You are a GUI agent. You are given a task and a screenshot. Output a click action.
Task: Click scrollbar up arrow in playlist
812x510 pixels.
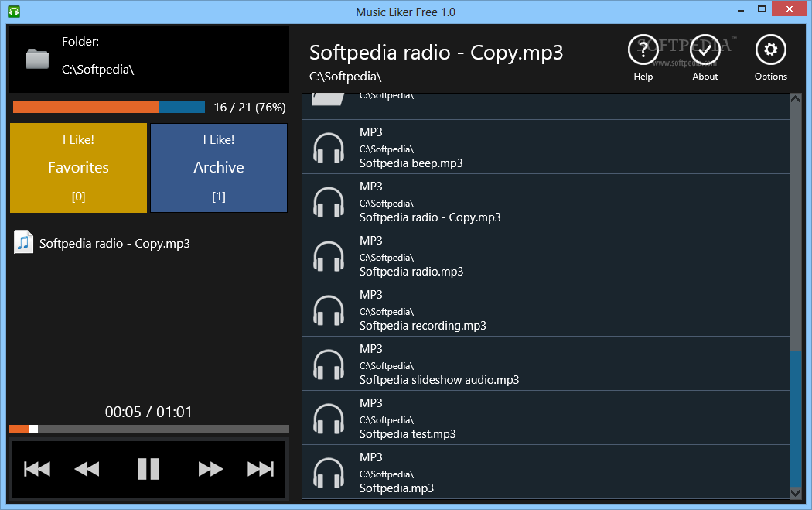[796, 100]
